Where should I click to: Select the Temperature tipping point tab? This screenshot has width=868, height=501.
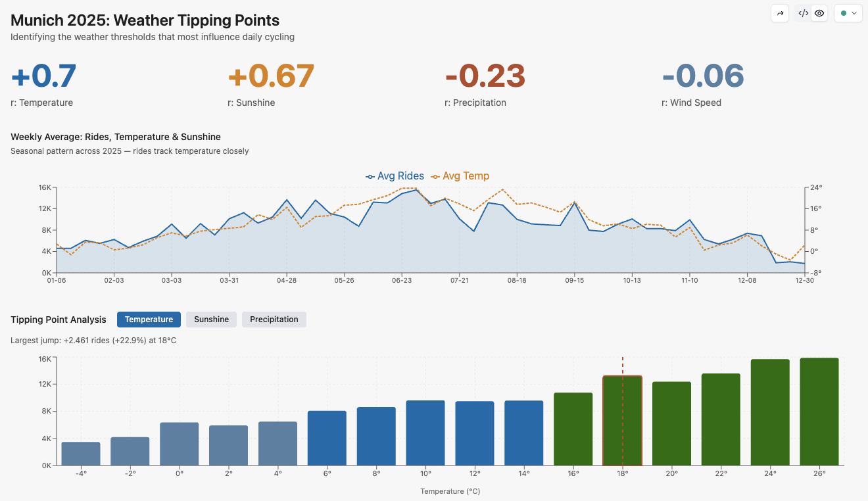[x=149, y=320]
